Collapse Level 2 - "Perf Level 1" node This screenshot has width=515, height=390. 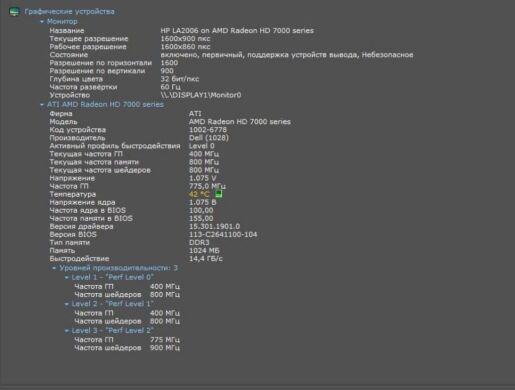pyautogui.click(x=67, y=304)
